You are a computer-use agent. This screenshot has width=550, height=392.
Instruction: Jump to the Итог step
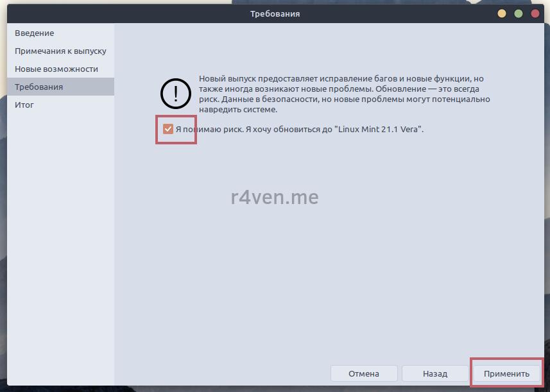coord(24,105)
